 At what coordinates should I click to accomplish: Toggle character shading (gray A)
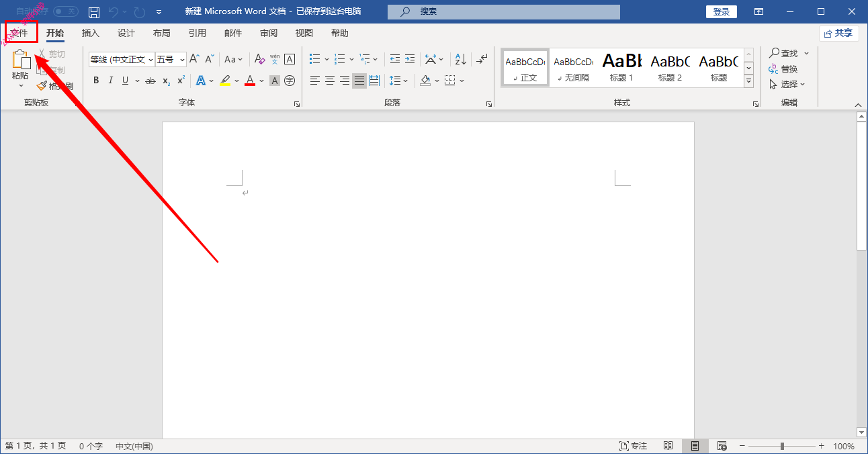tap(275, 81)
